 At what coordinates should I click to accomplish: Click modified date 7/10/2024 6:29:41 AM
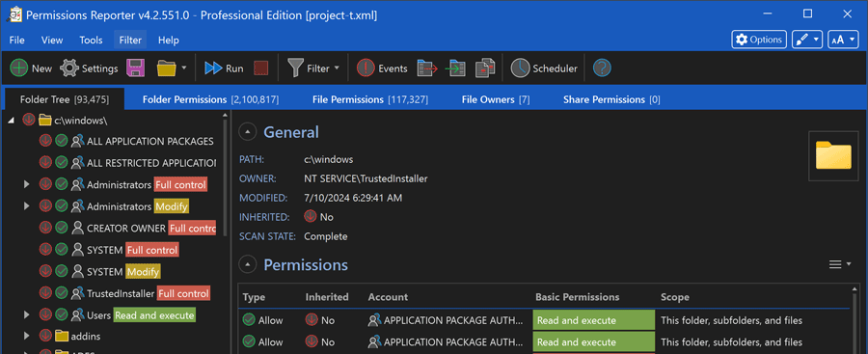353,198
